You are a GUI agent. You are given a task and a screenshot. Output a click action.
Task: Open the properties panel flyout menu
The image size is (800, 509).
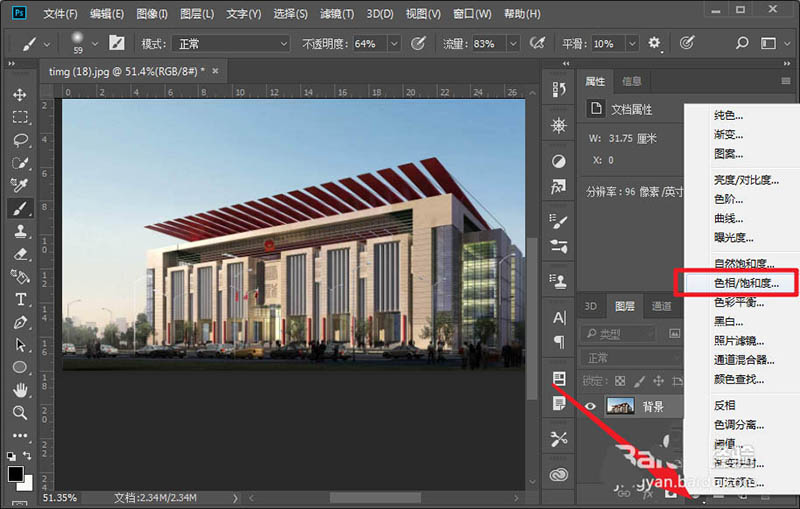tap(786, 81)
